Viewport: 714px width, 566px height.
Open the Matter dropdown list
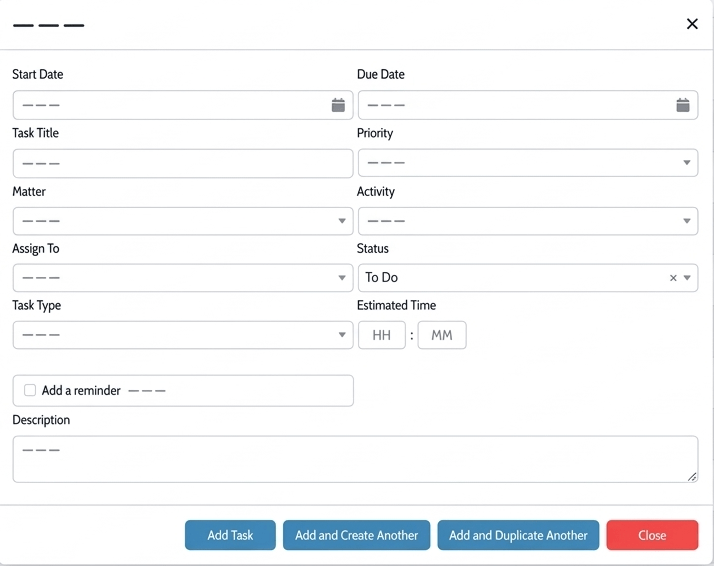(x=342, y=221)
